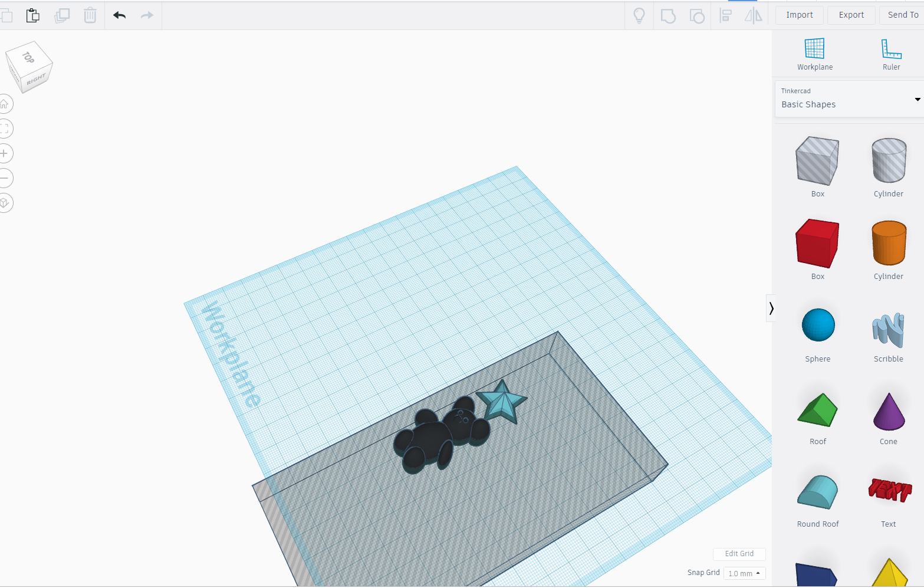Click the Ungroup shapes icon
924x588 pixels.
coord(697,15)
